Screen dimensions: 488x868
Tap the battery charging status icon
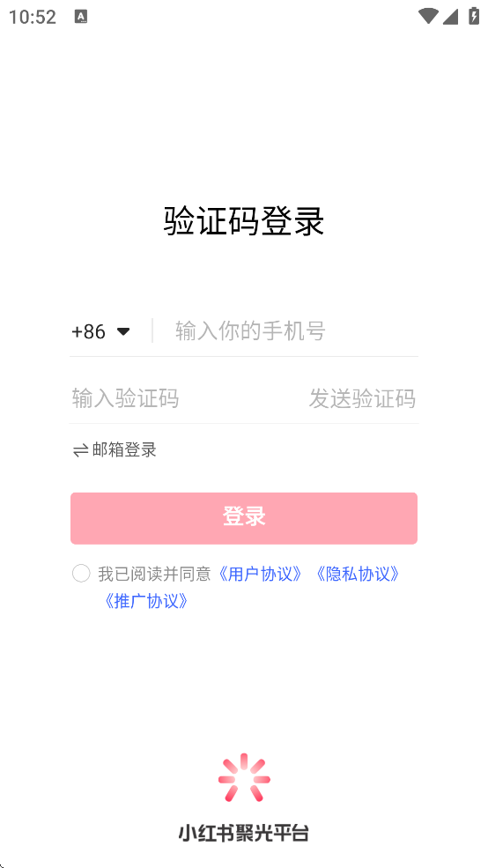(x=474, y=16)
